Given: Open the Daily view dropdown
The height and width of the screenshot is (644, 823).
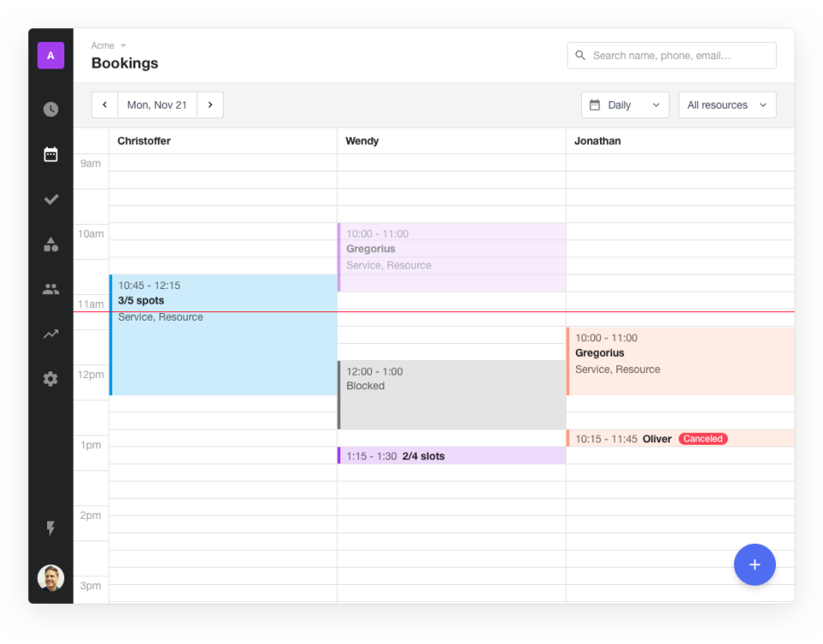Looking at the screenshot, I should point(625,105).
